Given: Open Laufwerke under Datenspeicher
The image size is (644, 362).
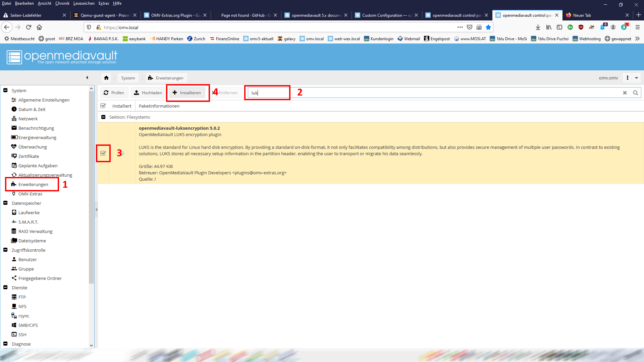Looking at the screenshot, I should [29, 213].
